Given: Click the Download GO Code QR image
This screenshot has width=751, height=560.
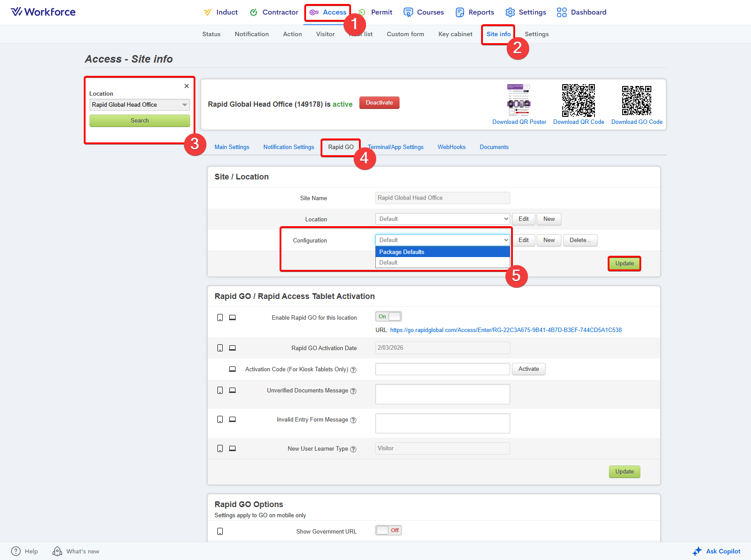Looking at the screenshot, I should click(636, 100).
